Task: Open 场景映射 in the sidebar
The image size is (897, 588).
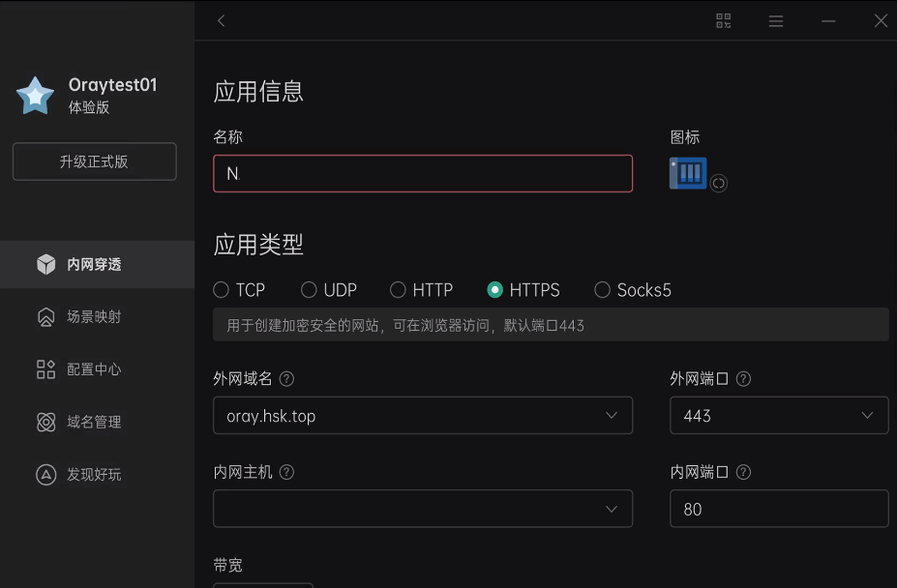Action: point(93,317)
